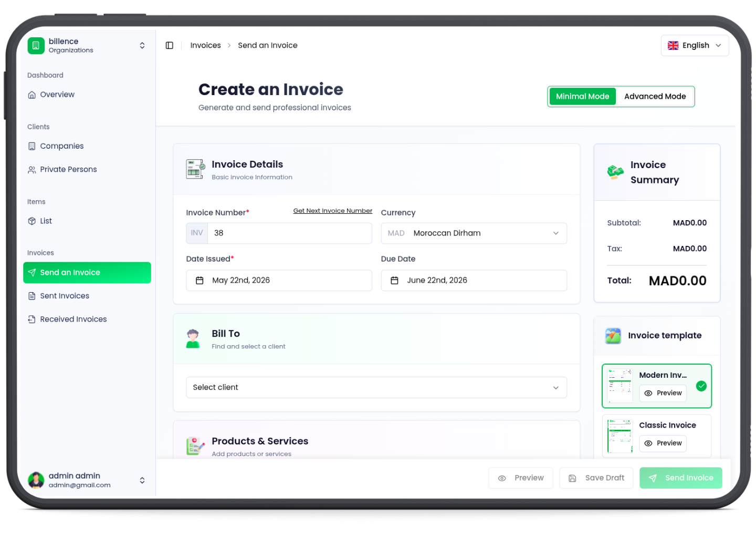This screenshot has height=538, width=756.
Task: Click the Products & Services section icon
Action: click(195, 446)
